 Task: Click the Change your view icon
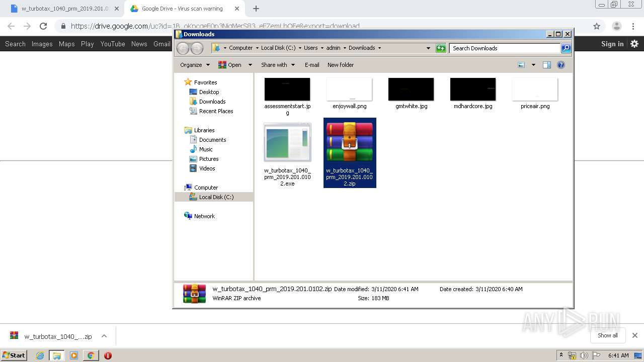coord(521,65)
